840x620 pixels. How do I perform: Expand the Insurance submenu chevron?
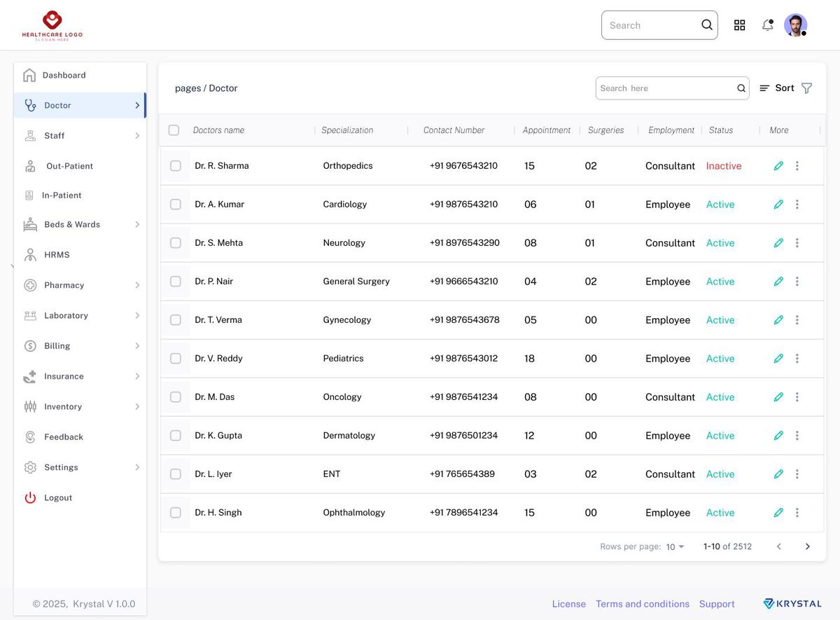[x=137, y=376]
